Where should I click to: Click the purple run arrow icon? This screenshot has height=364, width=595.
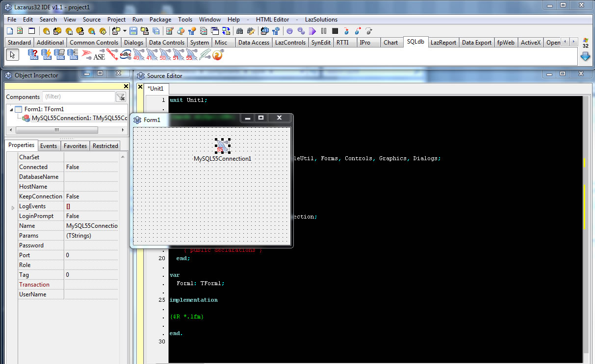(x=312, y=31)
